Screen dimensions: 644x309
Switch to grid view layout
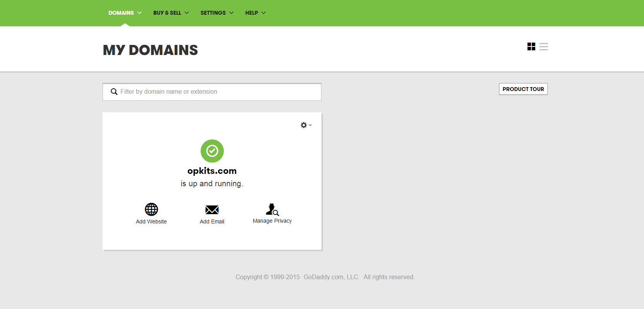(531, 46)
